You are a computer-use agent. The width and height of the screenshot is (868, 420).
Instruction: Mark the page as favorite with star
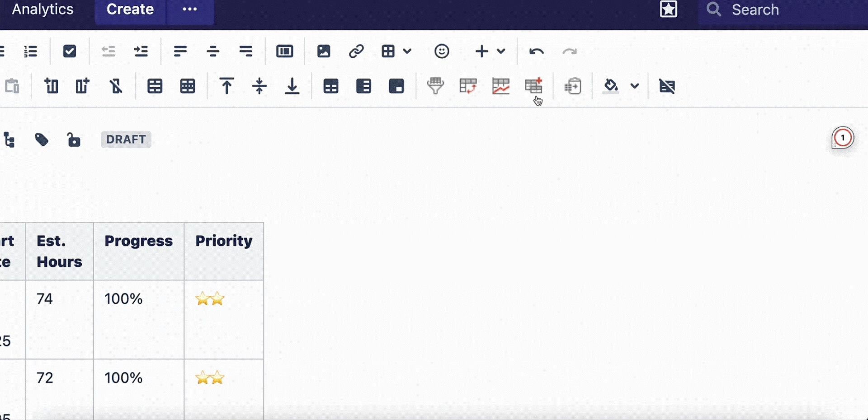pyautogui.click(x=669, y=9)
